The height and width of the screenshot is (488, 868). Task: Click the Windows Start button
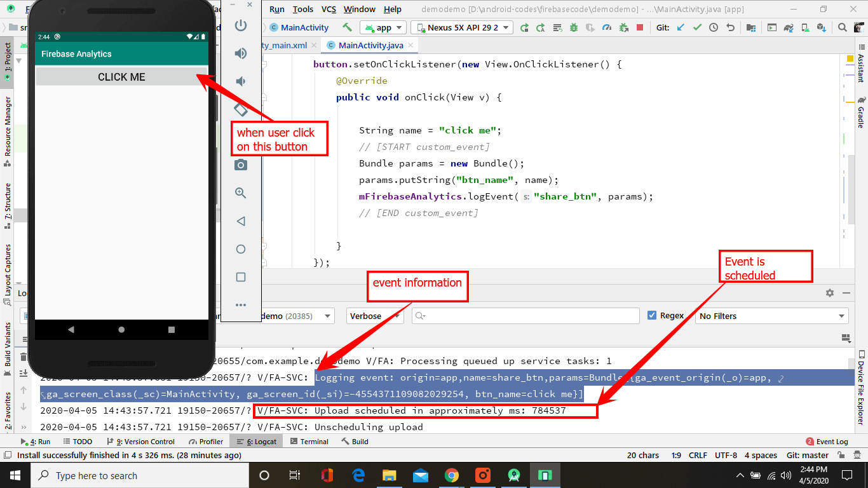pos(15,475)
